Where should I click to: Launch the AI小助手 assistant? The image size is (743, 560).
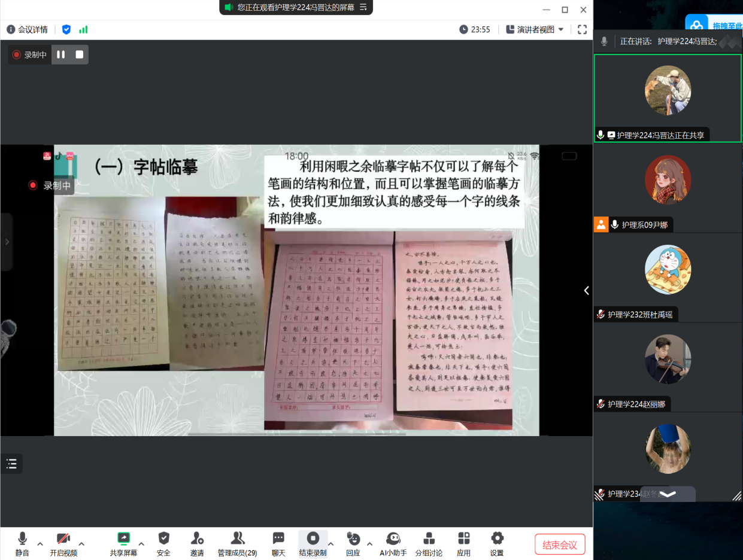click(393, 543)
